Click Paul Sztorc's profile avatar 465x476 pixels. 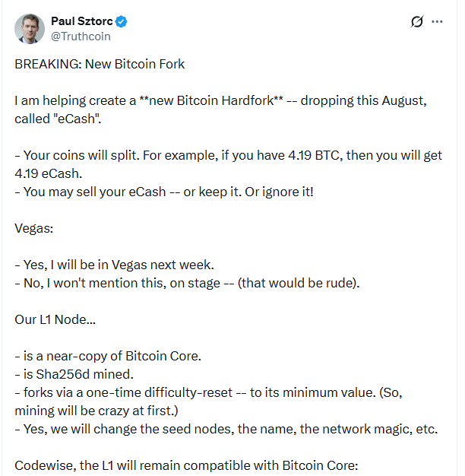(29, 28)
